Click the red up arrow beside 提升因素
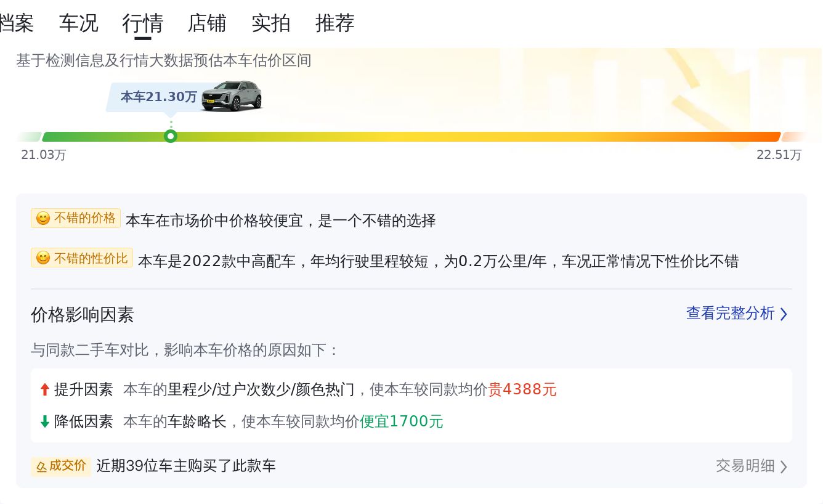 [x=44, y=389]
